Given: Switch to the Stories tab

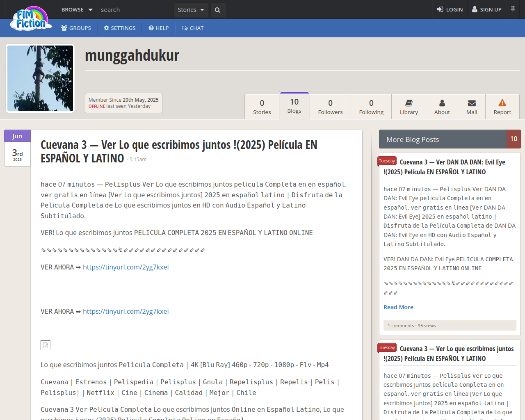Looking at the screenshot, I should (x=262, y=107).
